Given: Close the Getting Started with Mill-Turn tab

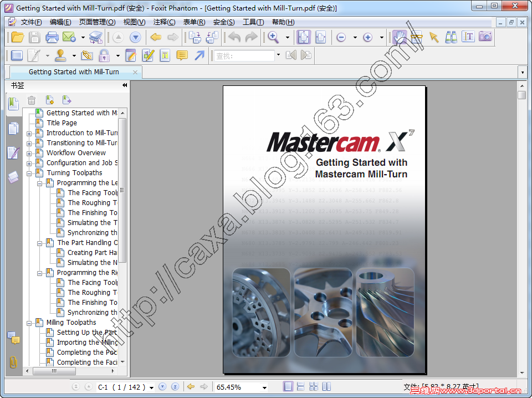Looking at the screenshot, I should [135, 72].
